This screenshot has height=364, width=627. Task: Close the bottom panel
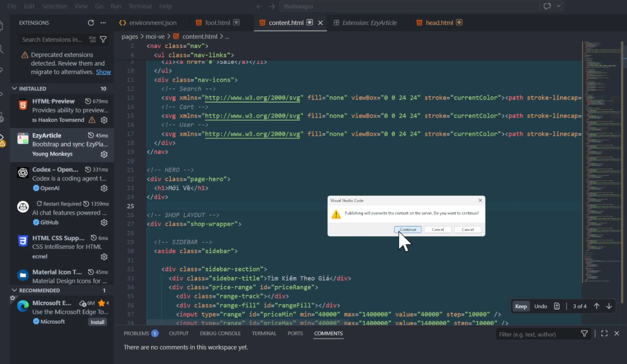coord(617,333)
